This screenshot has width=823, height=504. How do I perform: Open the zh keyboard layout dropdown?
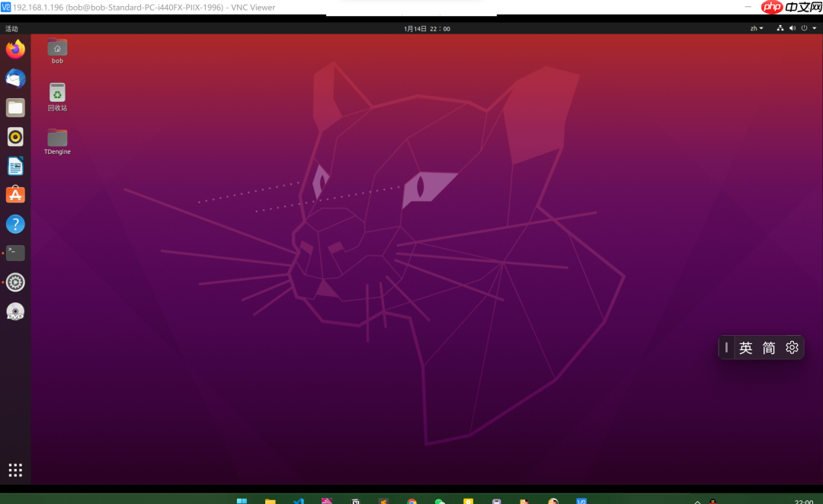click(755, 28)
